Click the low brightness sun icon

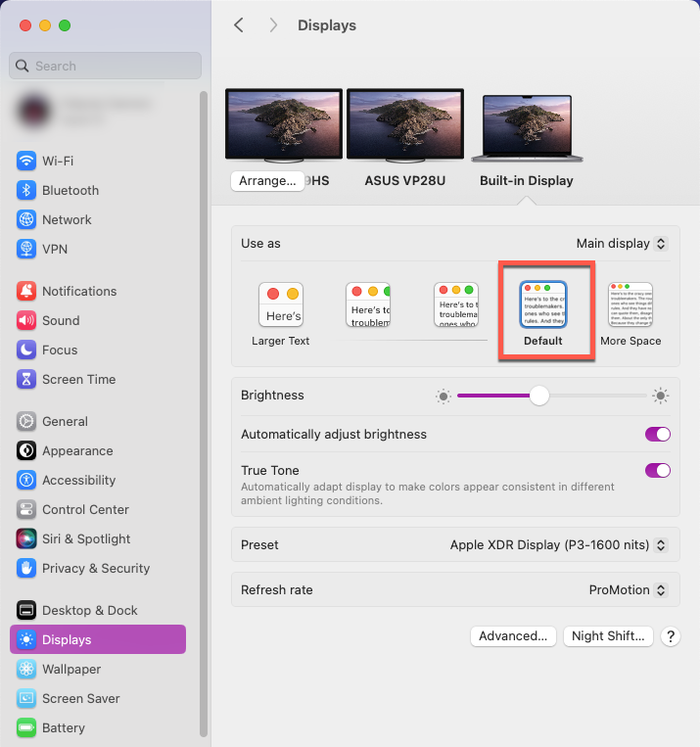point(443,396)
